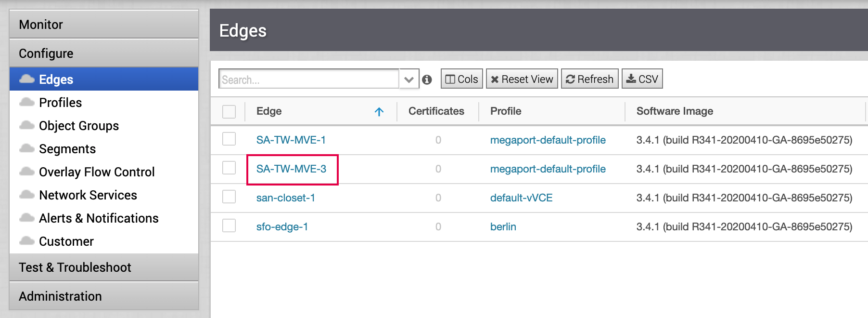The image size is (868, 318).
Task: Open the search filter dropdown arrow
Action: tap(409, 79)
